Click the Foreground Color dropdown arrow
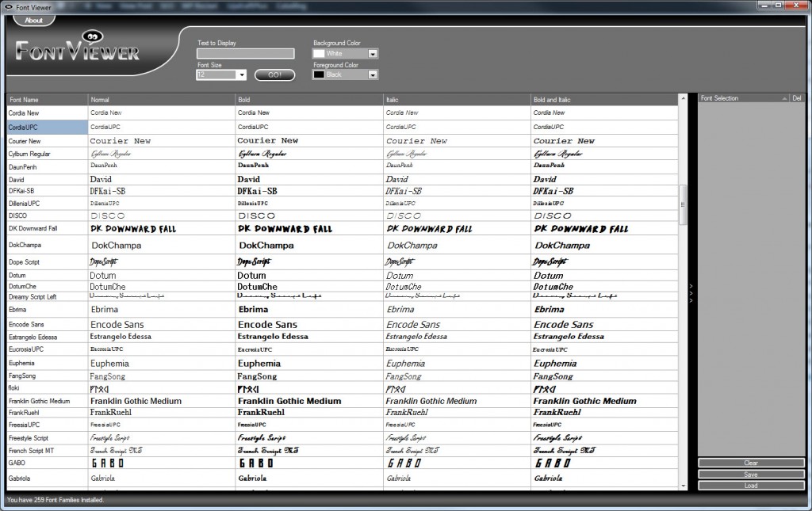The image size is (812, 511). coord(372,74)
